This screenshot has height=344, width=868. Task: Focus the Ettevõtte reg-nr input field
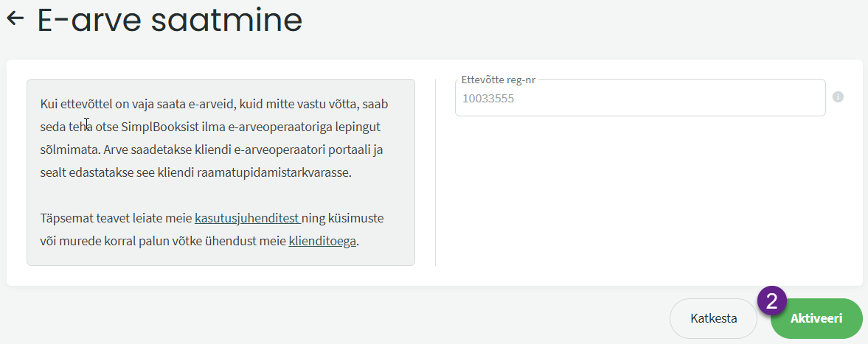[640, 98]
